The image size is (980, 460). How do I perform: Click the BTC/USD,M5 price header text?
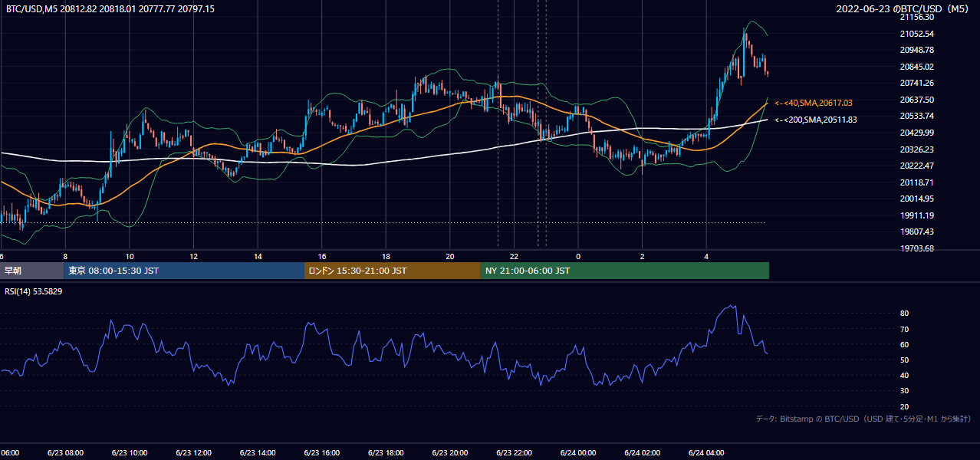coord(110,8)
